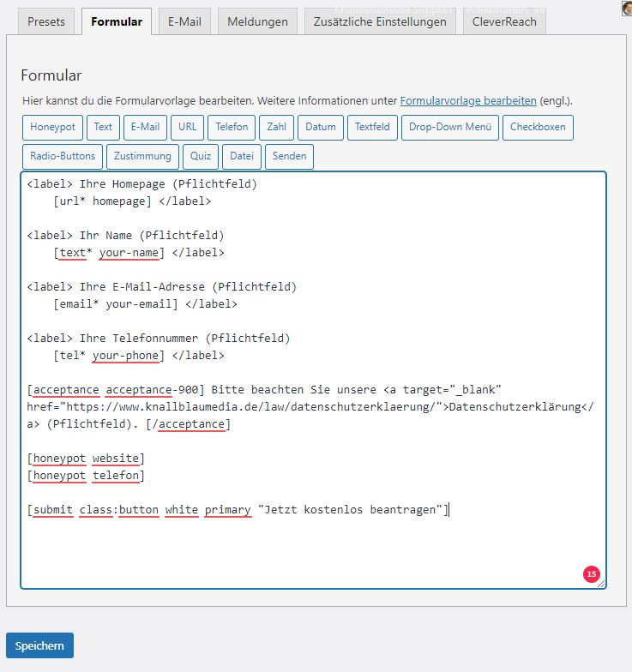Click the red 15 spellcheck badge

592,574
